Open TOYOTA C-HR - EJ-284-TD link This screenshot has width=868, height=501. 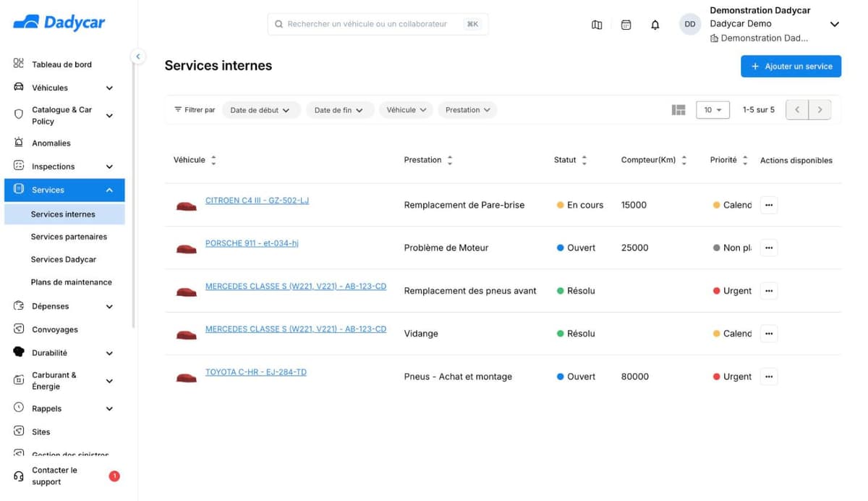pyautogui.click(x=256, y=372)
